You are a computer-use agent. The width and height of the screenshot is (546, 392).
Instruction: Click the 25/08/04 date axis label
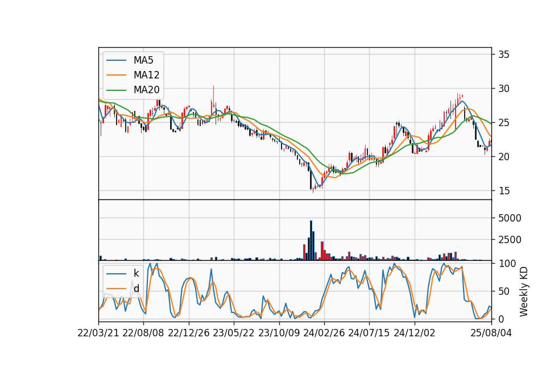[x=491, y=333]
